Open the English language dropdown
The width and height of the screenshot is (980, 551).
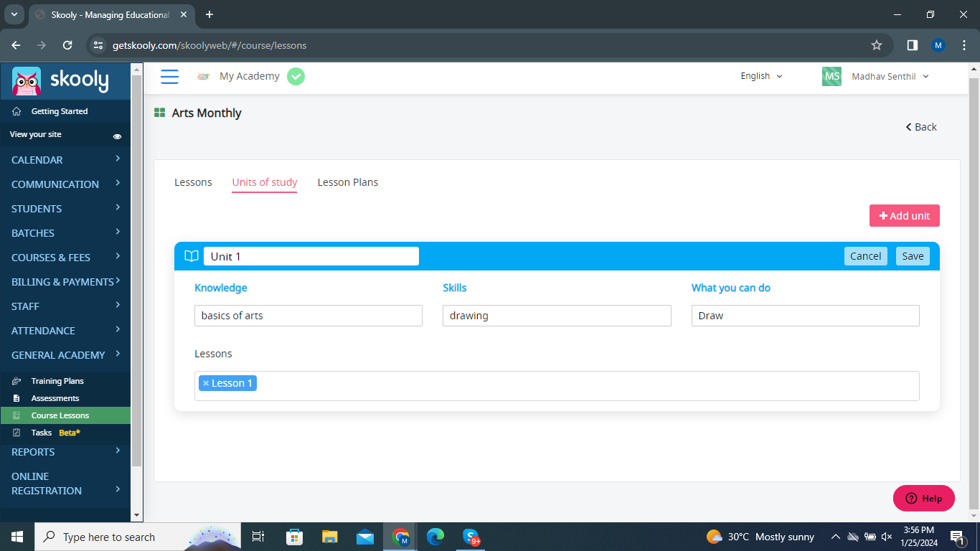tap(761, 76)
